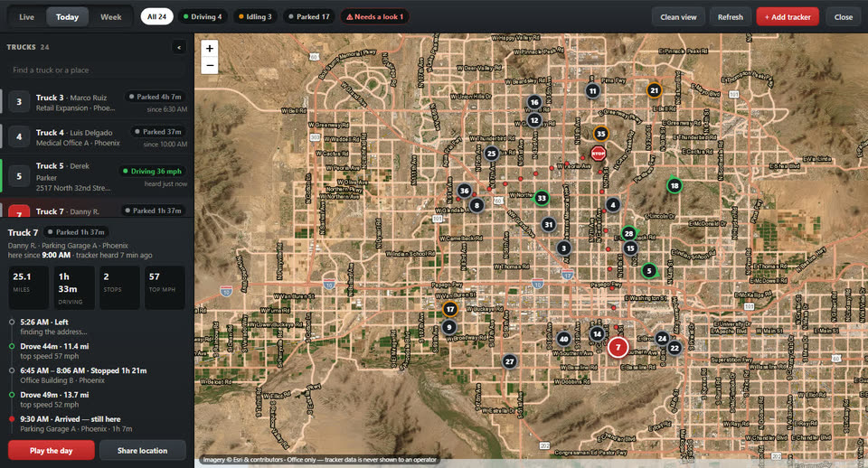Click Truck 3 Parked 4h 7m status badge
Viewport: 868px width, 468px height.
point(155,97)
